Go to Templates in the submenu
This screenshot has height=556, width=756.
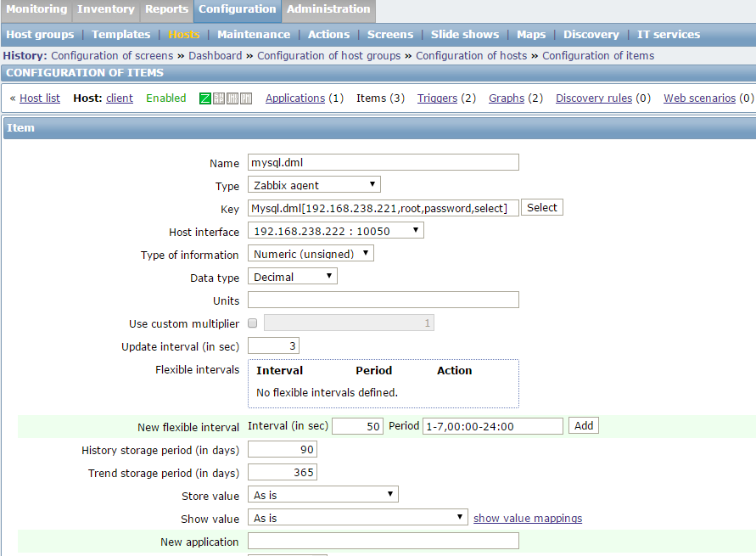(x=120, y=35)
